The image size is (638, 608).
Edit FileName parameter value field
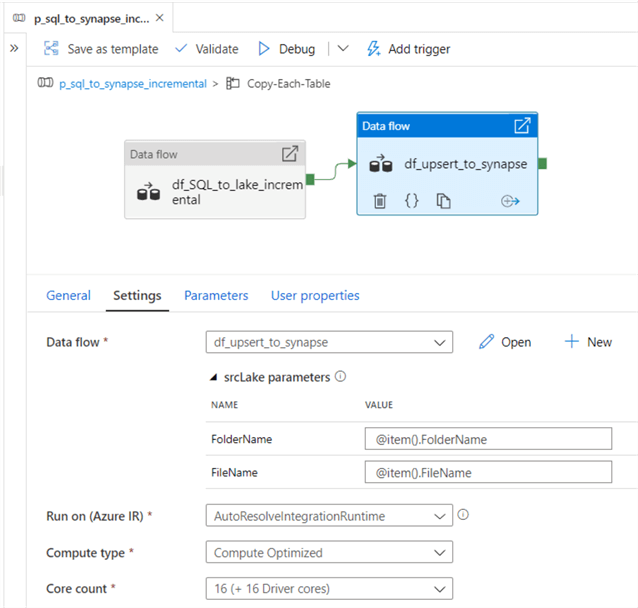point(488,472)
